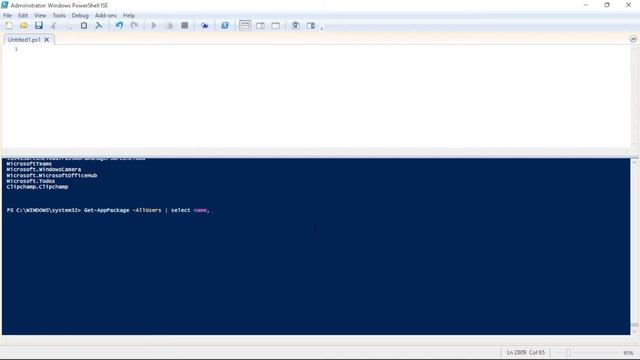Screen dimensions: 640x360
Task: Select the Untitled1.ps1 tab
Action: 24,40
